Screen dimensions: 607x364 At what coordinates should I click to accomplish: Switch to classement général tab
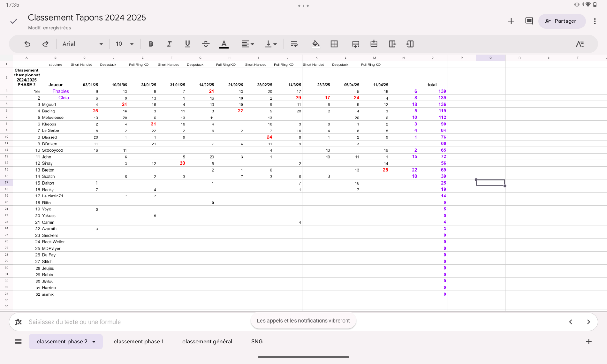click(x=207, y=342)
